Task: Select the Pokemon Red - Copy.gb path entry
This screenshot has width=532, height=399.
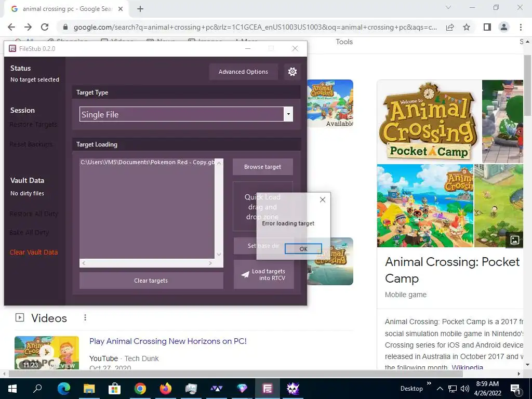Action: click(x=147, y=162)
